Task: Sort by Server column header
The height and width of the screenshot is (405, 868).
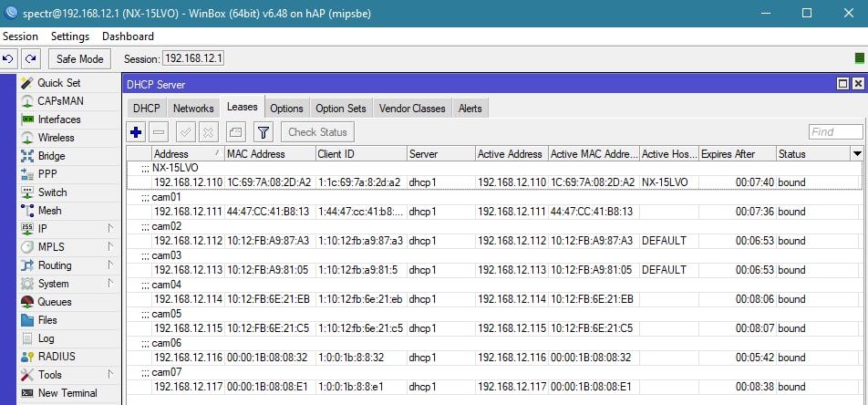Action: [x=440, y=154]
